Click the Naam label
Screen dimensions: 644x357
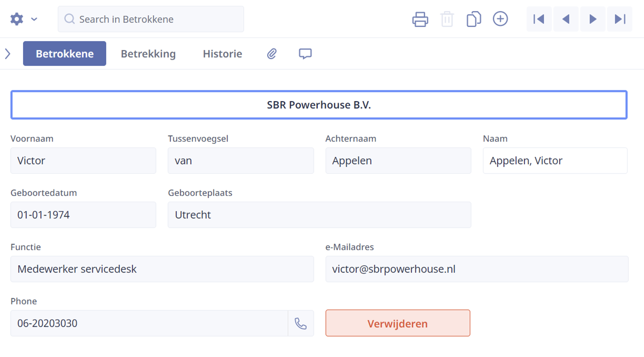[495, 139]
